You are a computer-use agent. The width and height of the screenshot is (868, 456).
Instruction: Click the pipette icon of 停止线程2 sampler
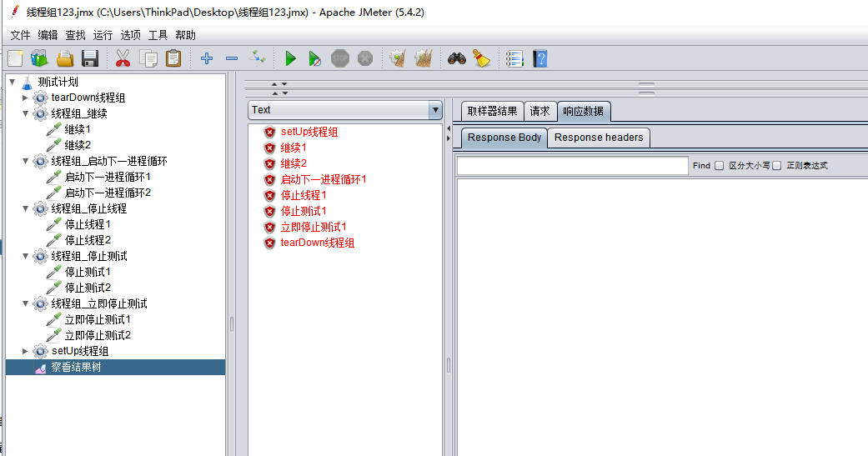(x=53, y=240)
